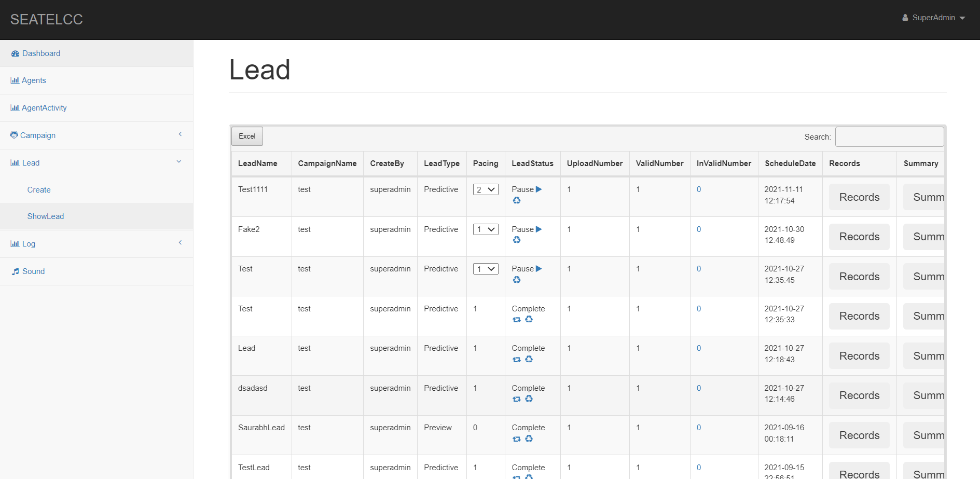Open the SuperAdmin user dropdown
Viewport: 980px width, 479px height.
point(934,18)
